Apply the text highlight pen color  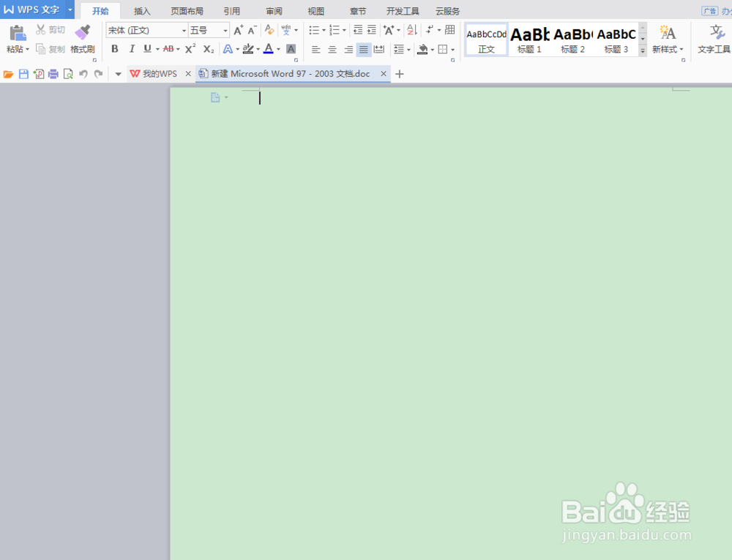(248, 49)
